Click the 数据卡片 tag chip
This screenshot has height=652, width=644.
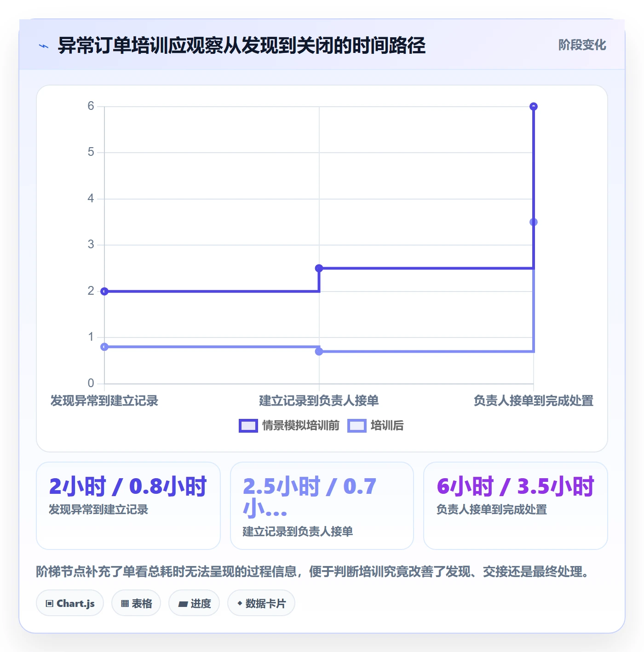pos(261,603)
